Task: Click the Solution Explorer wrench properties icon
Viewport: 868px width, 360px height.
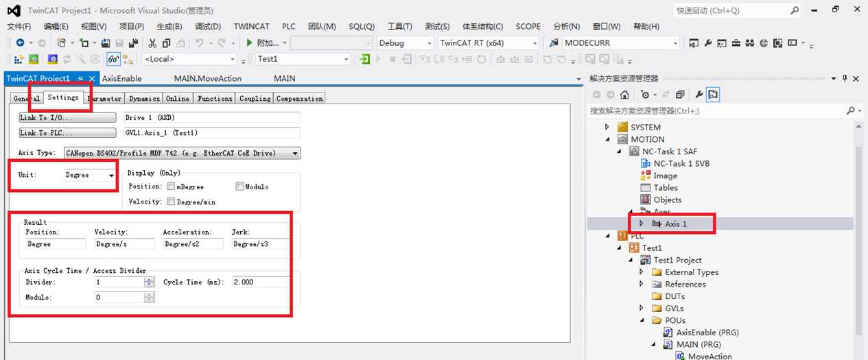Action: point(699,95)
